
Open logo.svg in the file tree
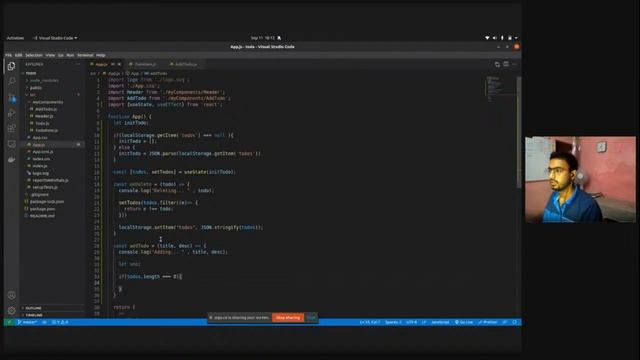(40, 173)
